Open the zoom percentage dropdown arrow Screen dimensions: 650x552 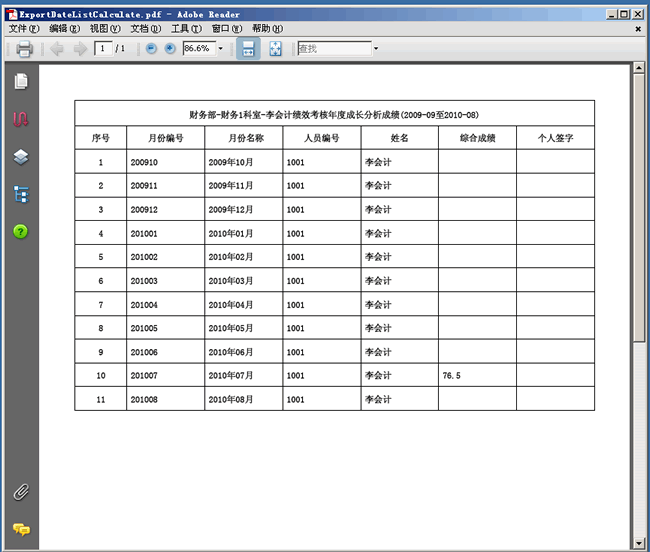pyautogui.click(x=221, y=48)
